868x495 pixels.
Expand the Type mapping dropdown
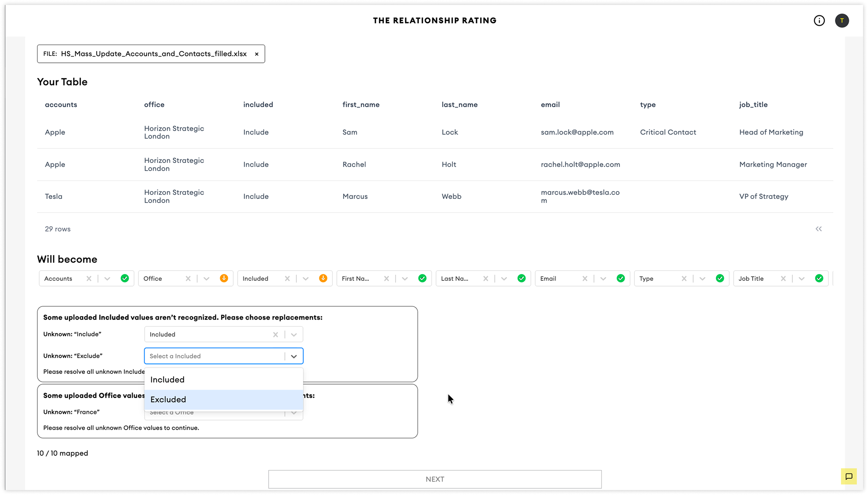click(702, 279)
